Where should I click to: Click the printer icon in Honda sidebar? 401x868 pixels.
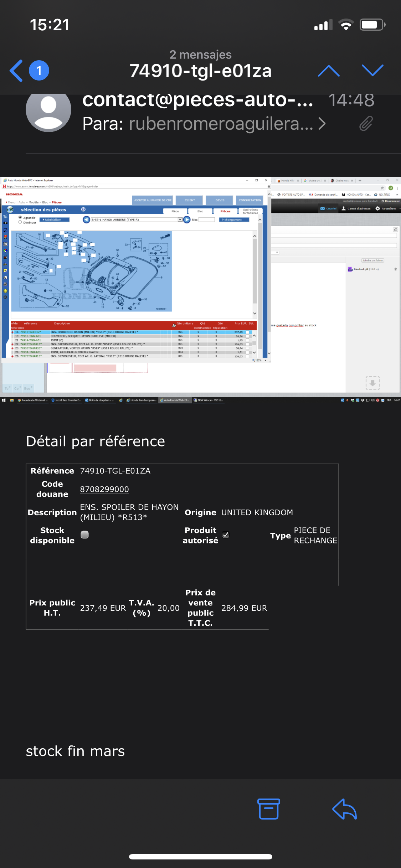[5, 284]
